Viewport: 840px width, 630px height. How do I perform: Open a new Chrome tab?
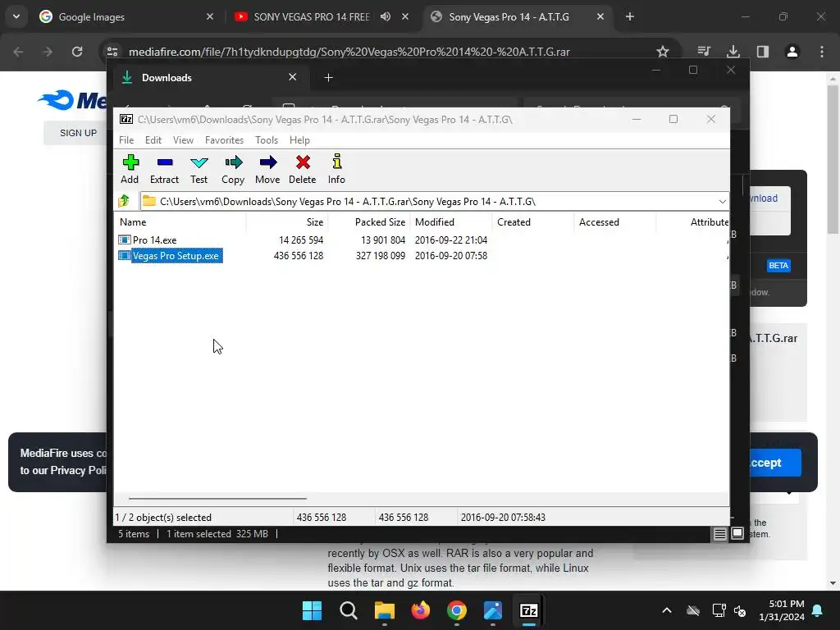[x=630, y=16]
